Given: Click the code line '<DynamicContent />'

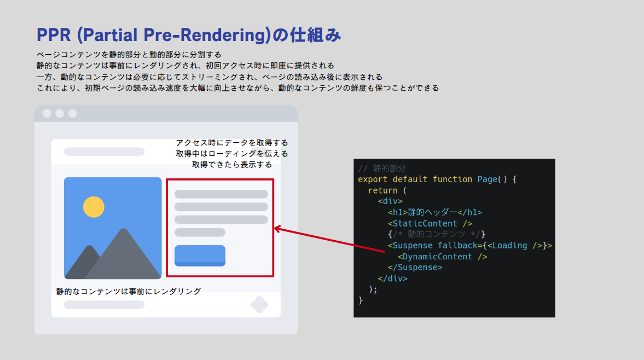Looking at the screenshot, I should click(x=442, y=257).
